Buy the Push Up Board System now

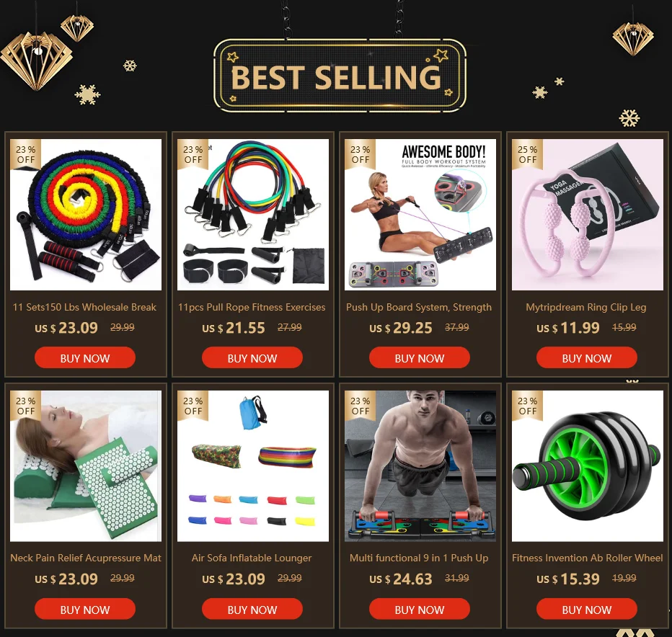[x=419, y=357]
